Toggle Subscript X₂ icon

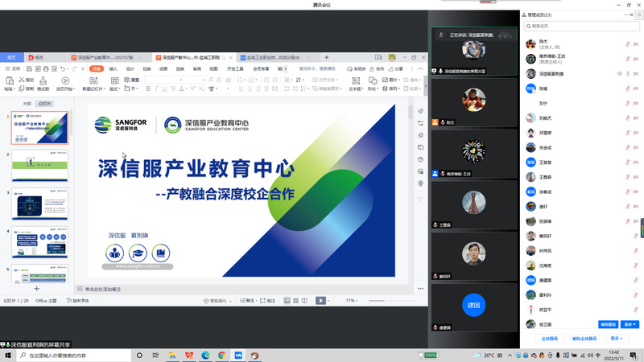point(201,88)
